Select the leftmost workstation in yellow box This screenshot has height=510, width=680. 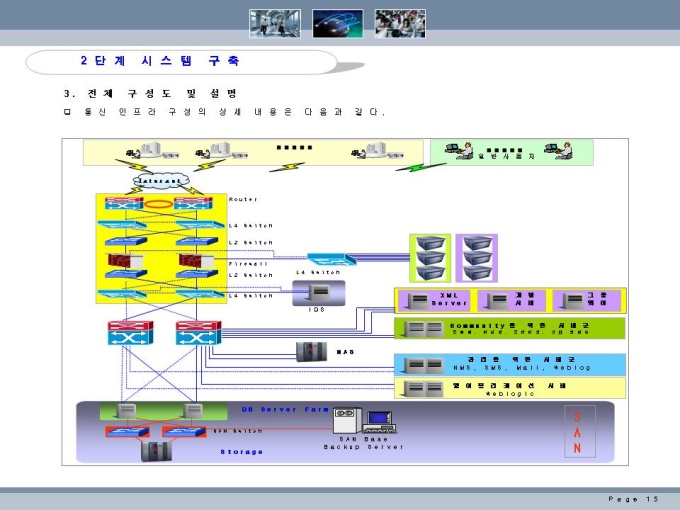click(152, 151)
